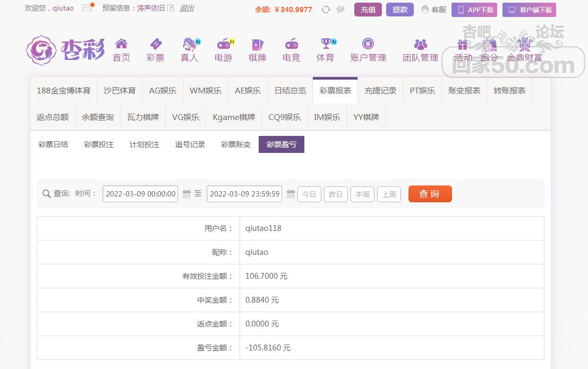Open 彩票 lottery ticket icon

pyautogui.click(x=155, y=44)
